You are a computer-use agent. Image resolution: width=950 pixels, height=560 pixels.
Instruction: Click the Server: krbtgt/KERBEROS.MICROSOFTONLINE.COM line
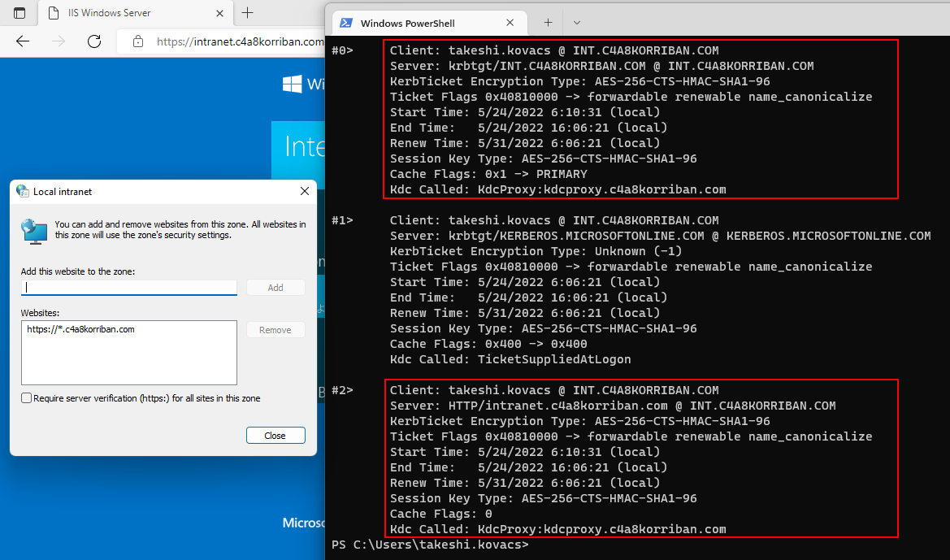(661, 236)
